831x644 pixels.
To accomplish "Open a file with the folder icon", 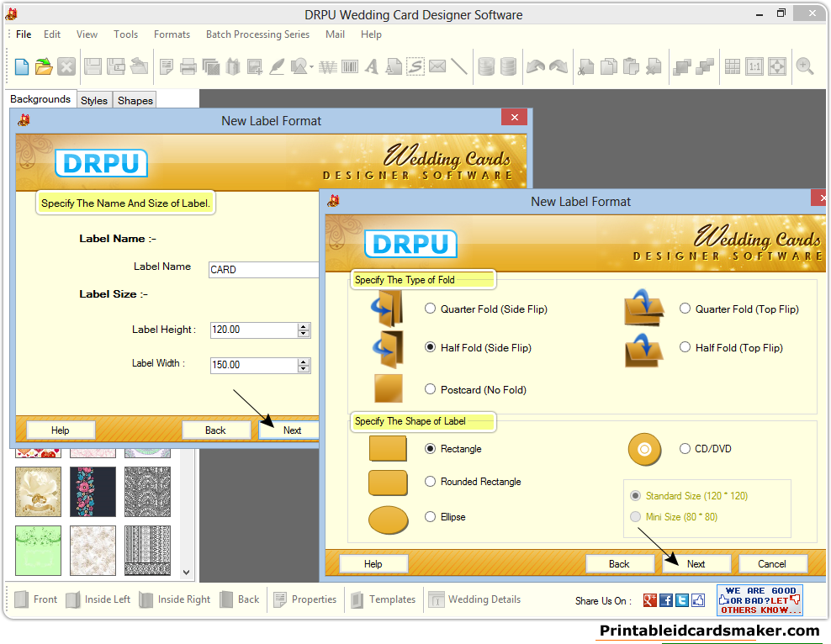I will [x=44, y=66].
